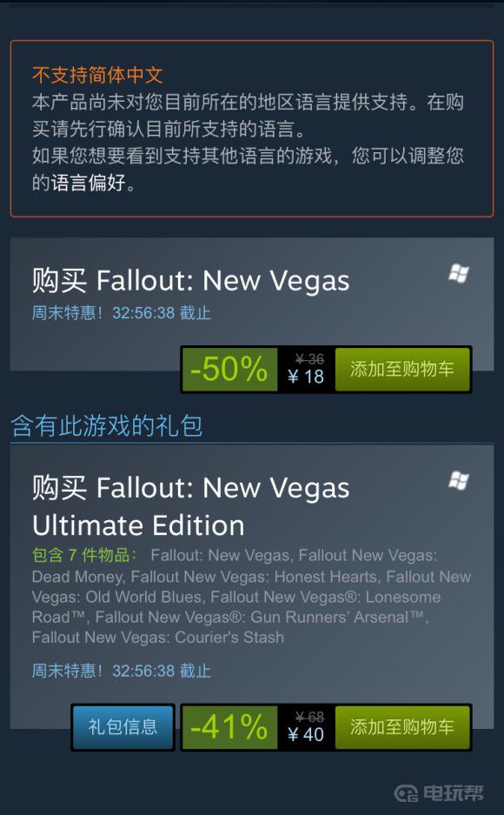Open the 语言偏好 language preferences link
Screen dimensions: 504x815
89,183
